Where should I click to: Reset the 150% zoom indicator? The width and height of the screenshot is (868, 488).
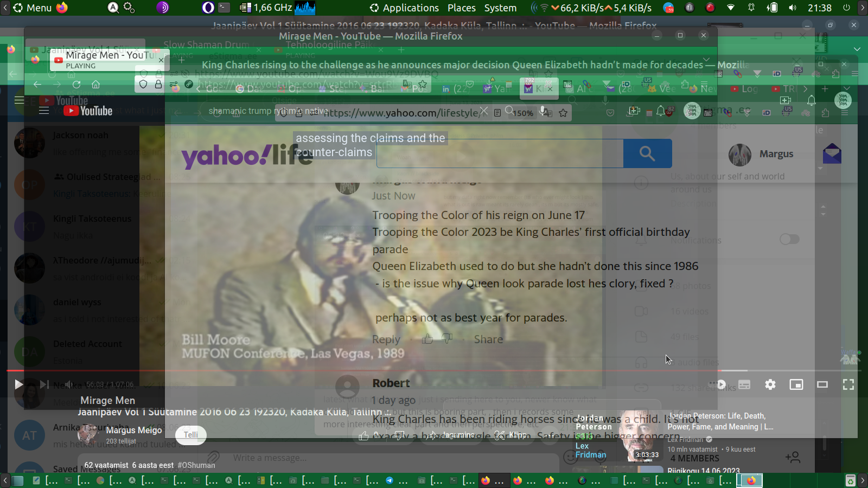[x=523, y=113]
